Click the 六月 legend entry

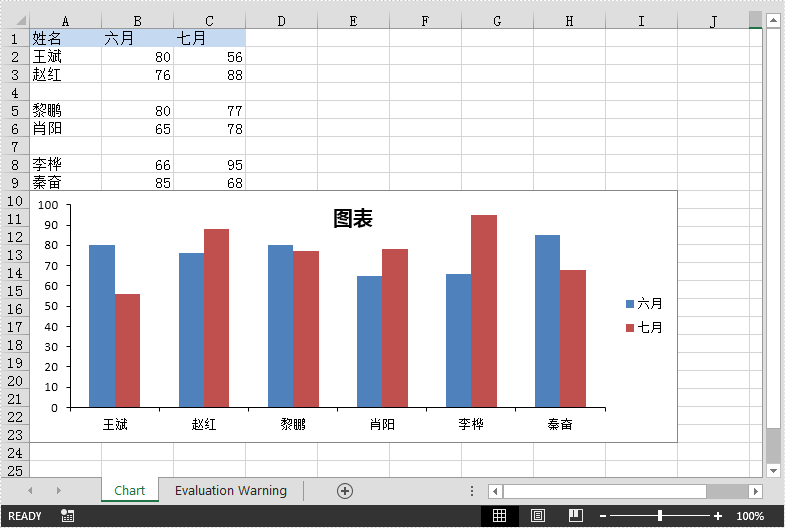(644, 303)
